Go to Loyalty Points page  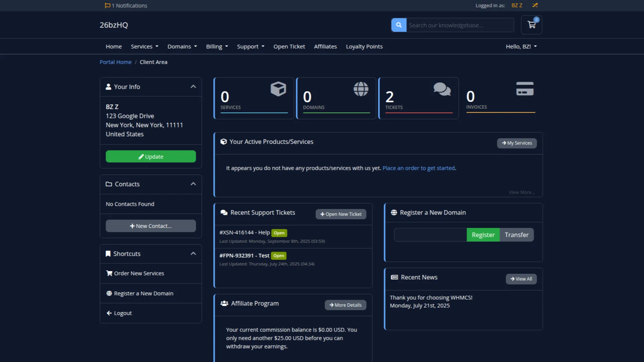[364, 47]
